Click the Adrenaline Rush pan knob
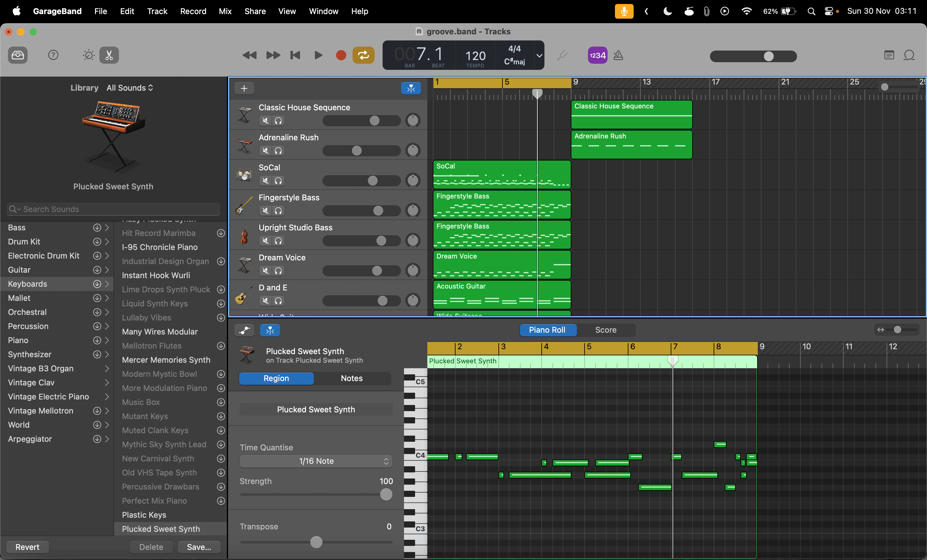 click(413, 150)
